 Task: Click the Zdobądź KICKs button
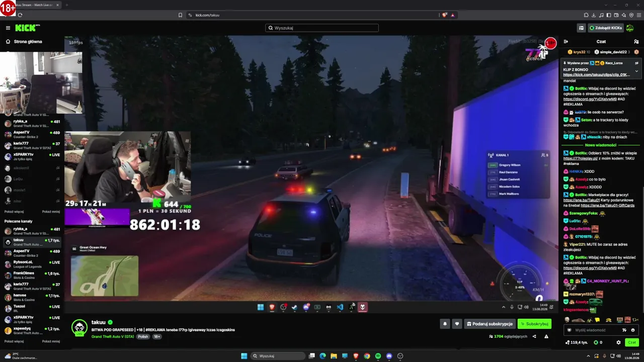605,28
